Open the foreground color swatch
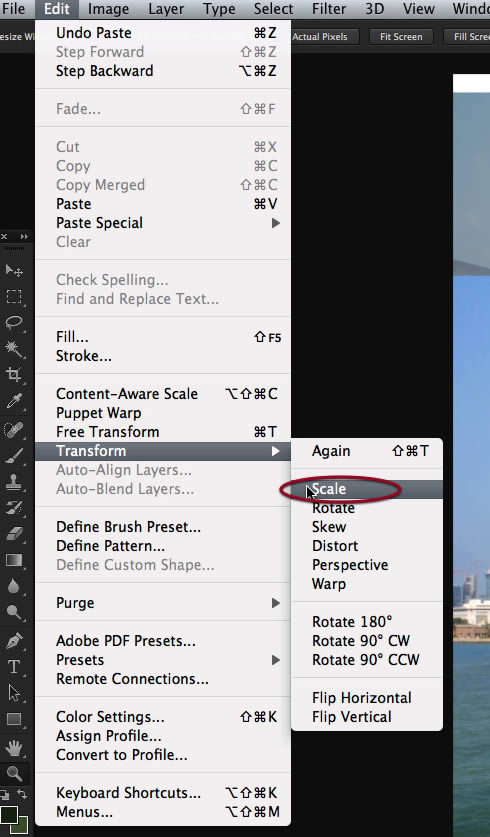 (9, 815)
